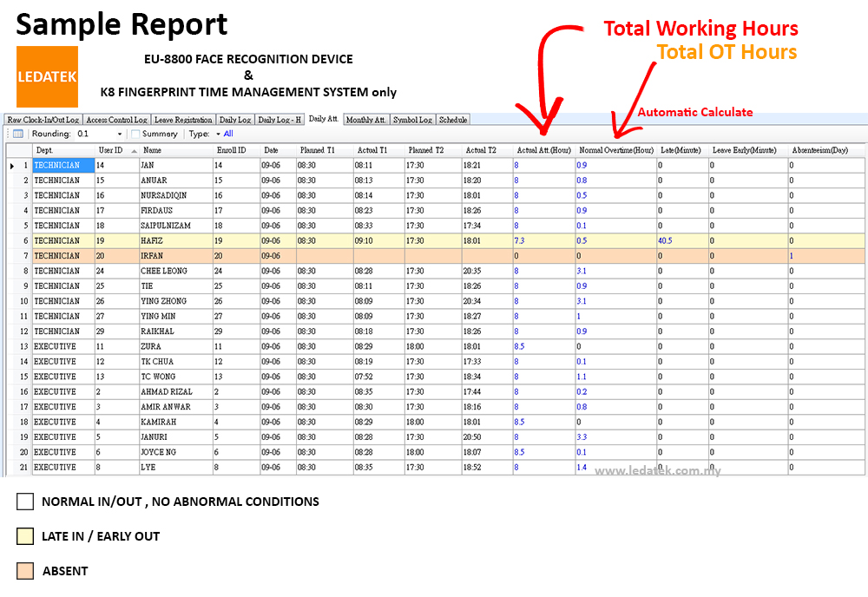Click the current-row arrow indicator at row 1
The width and height of the screenshot is (868, 597).
(x=12, y=166)
